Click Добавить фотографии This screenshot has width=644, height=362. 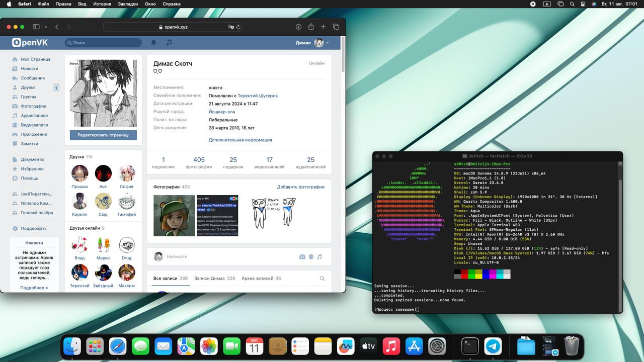point(300,187)
